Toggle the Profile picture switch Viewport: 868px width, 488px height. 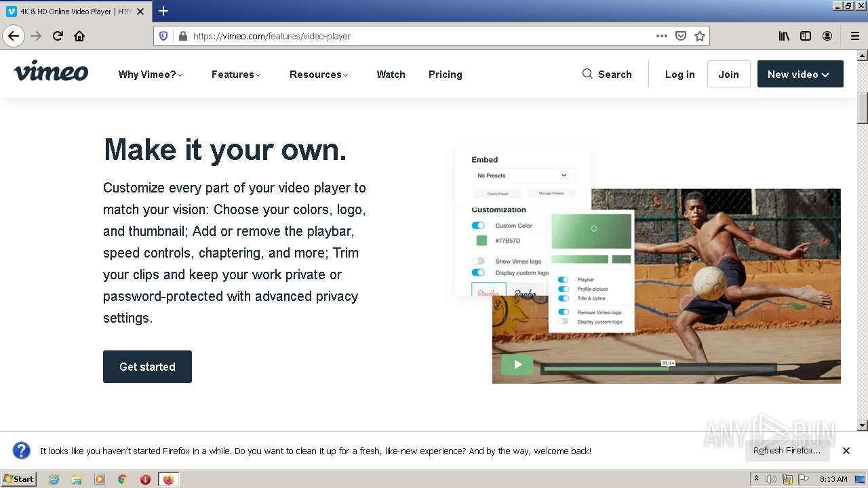pos(563,289)
